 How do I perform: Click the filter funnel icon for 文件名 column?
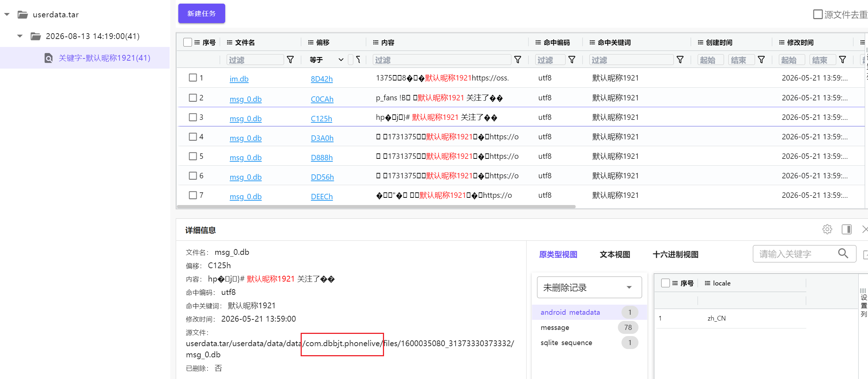click(290, 60)
